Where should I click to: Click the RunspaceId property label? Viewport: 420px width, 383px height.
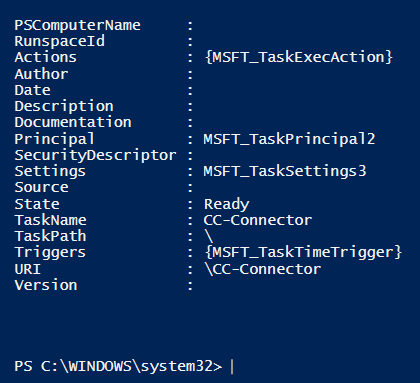(x=59, y=42)
